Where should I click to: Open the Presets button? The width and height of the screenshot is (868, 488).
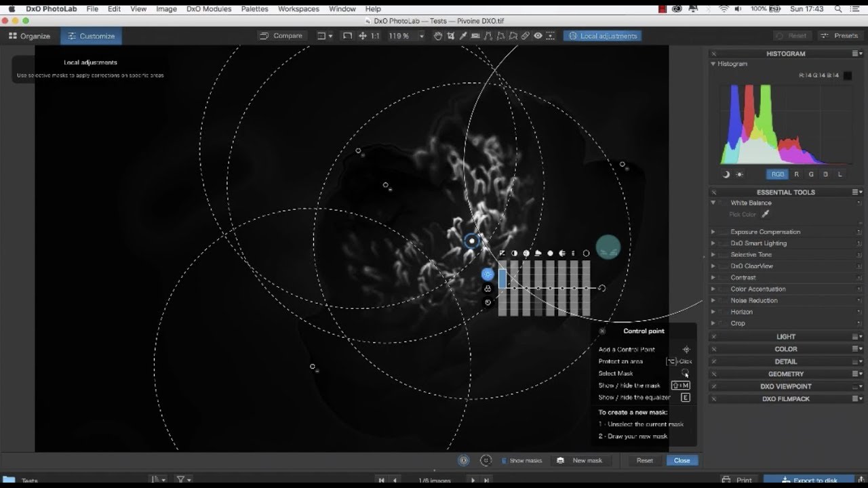840,36
